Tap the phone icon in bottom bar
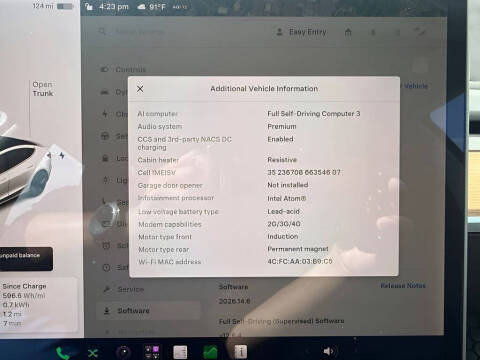This screenshot has width=480, height=360. (x=63, y=353)
